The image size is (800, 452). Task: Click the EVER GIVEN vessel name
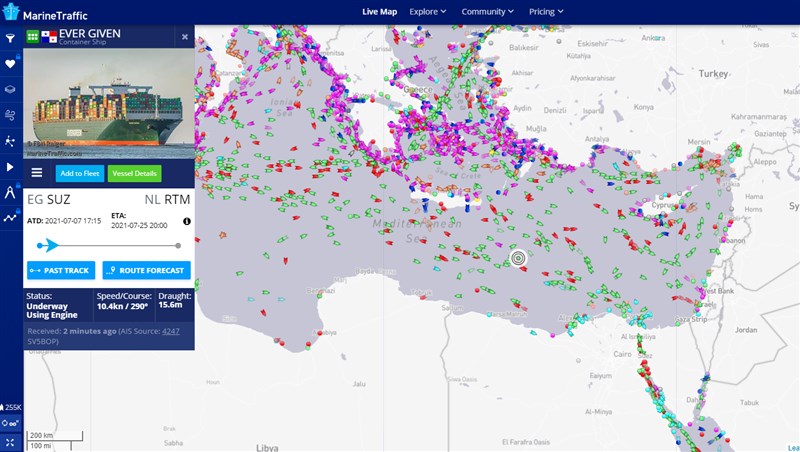point(90,34)
